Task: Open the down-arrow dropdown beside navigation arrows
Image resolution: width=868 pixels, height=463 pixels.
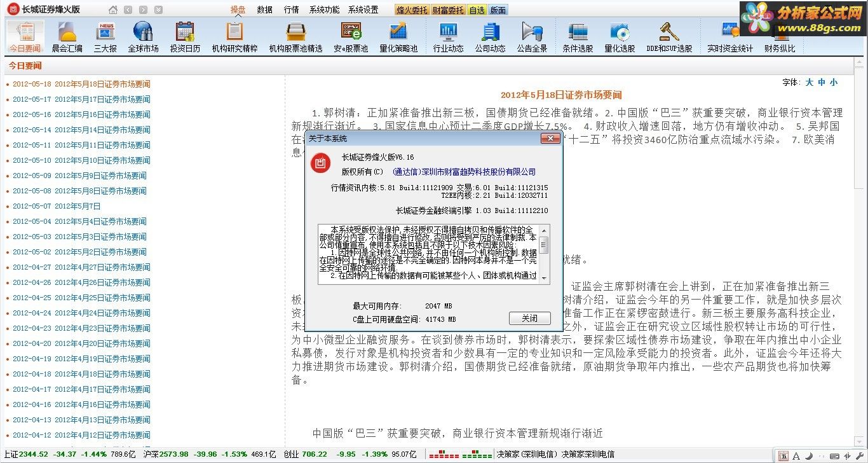Action: 158,10
